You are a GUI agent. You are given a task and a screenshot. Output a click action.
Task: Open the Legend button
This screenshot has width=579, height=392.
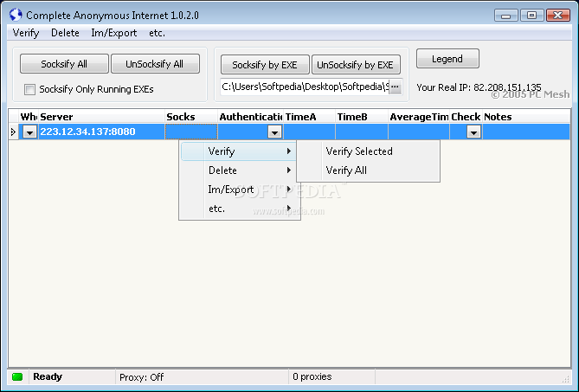(447, 59)
